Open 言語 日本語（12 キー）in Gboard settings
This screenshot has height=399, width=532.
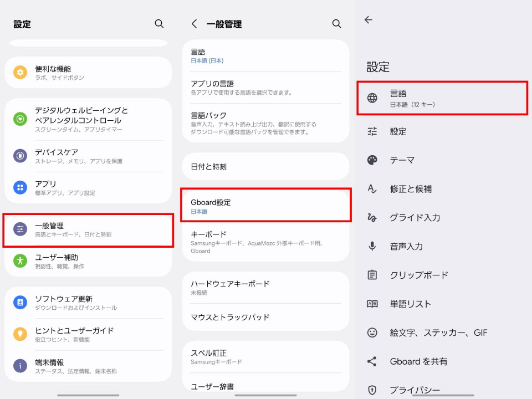click(442, 98)
